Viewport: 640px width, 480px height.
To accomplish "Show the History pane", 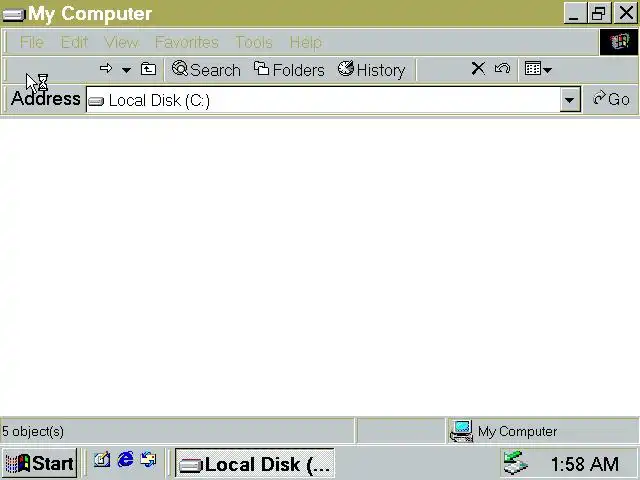I will click(371, 70).
